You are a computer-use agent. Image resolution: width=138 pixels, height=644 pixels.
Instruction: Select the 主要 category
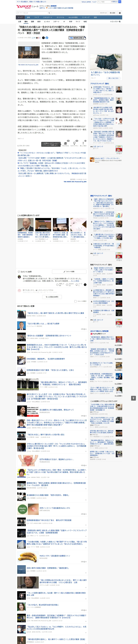[x=20, y=21]
